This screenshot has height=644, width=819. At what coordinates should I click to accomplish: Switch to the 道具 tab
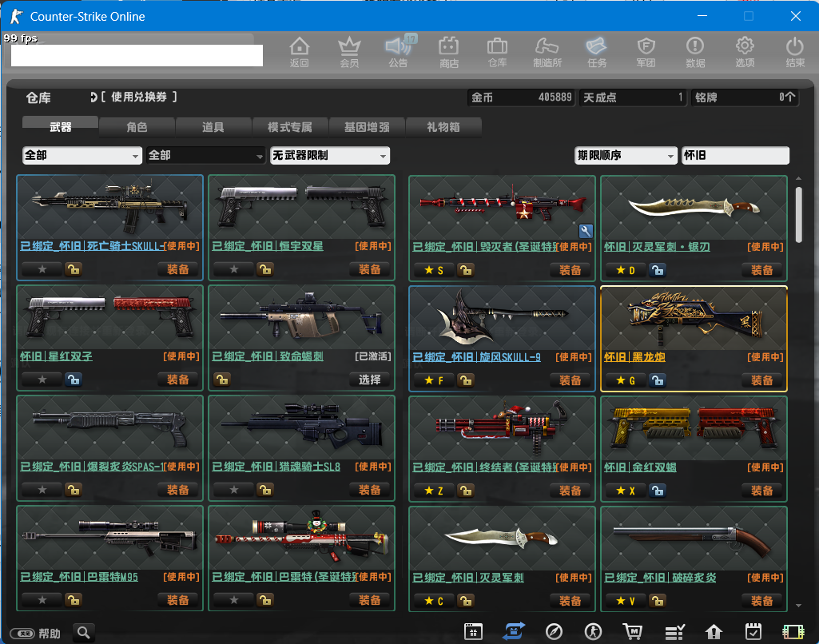pyautogui.click(x=213, y=127)
